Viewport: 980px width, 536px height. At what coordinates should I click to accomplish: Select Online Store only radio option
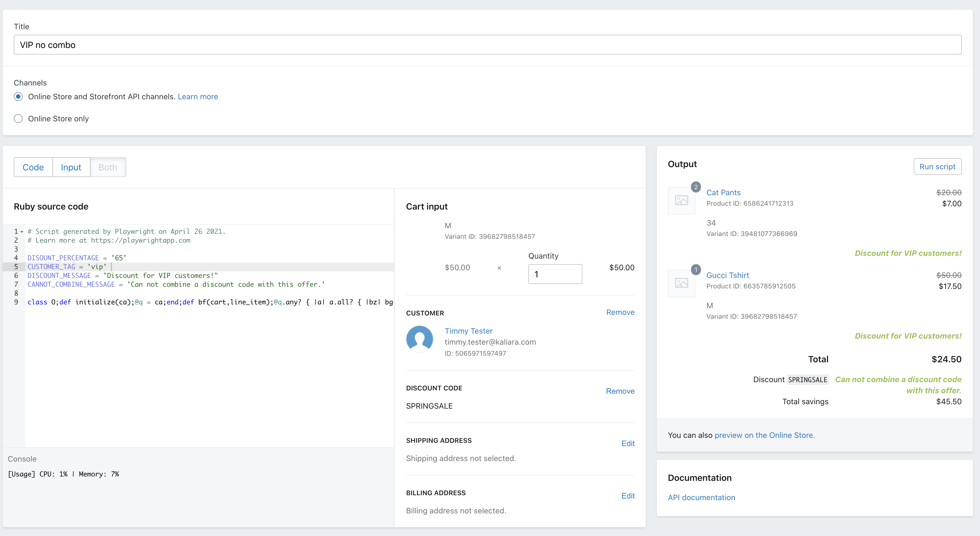[18, 119]
